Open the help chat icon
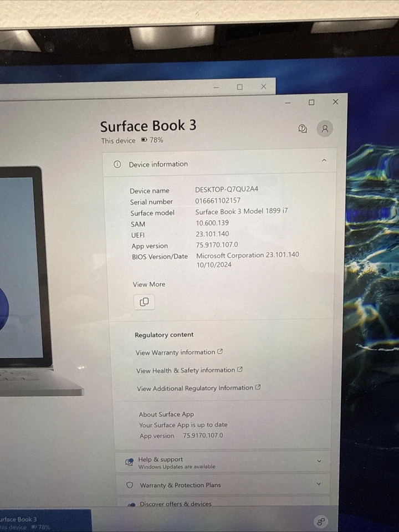Screen dimensions: 399x532 (x=303, y=129)
